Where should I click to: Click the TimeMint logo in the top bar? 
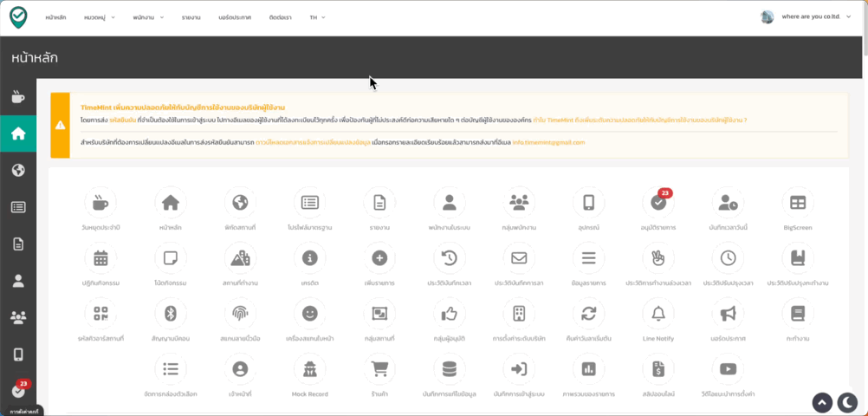point(18,17)
